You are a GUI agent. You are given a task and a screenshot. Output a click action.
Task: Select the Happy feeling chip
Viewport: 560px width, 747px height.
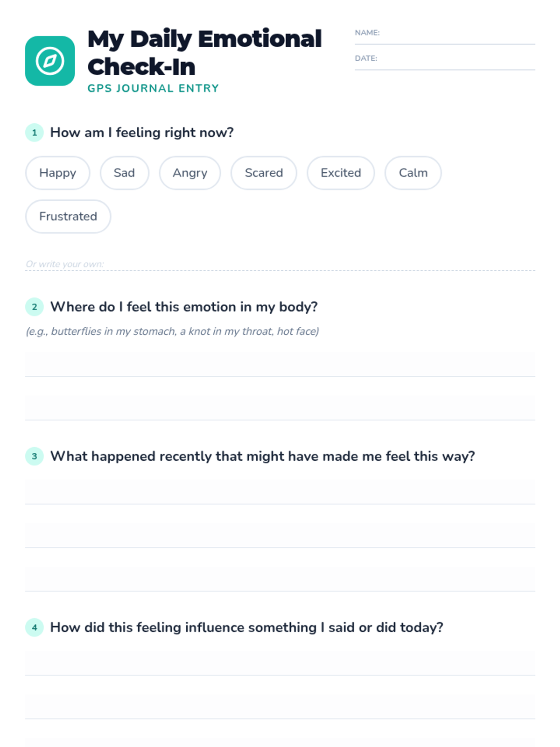click(x=57, y=173)
